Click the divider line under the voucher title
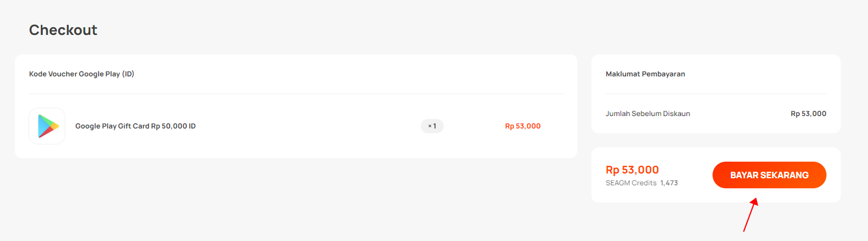The height and width of the screenshot is (241, 868). tap(296, 94)
